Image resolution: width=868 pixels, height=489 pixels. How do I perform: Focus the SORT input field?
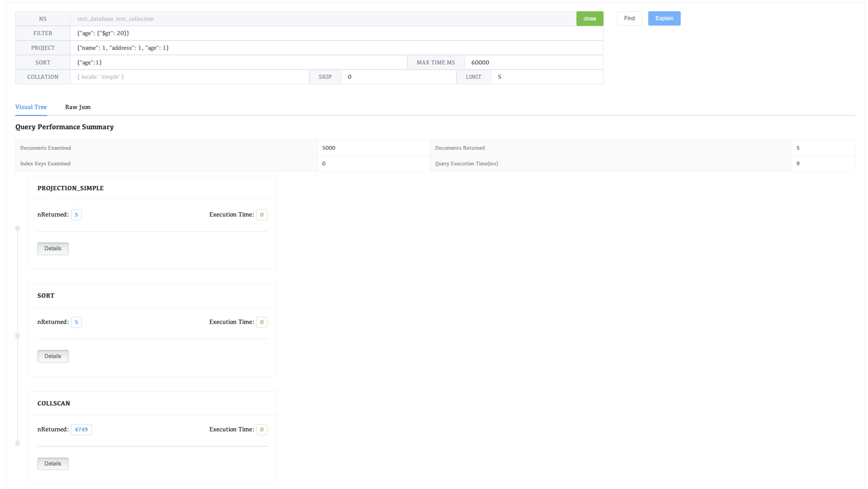click(238, 62)
